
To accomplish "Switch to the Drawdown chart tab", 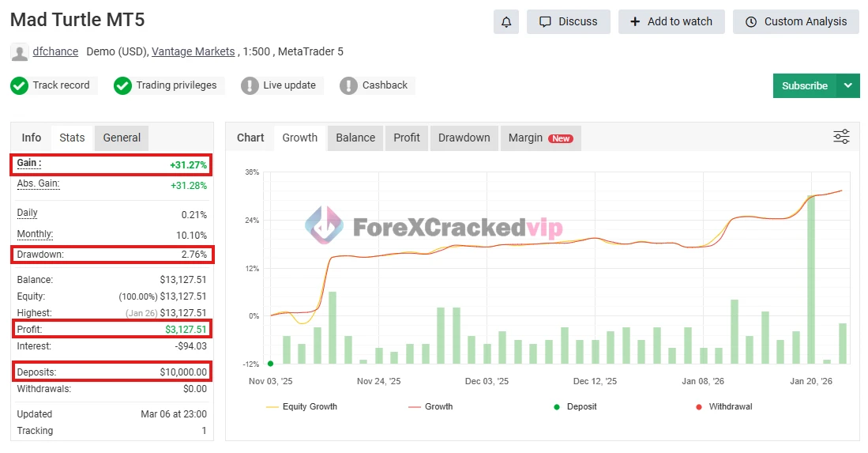I will [464, 138].
